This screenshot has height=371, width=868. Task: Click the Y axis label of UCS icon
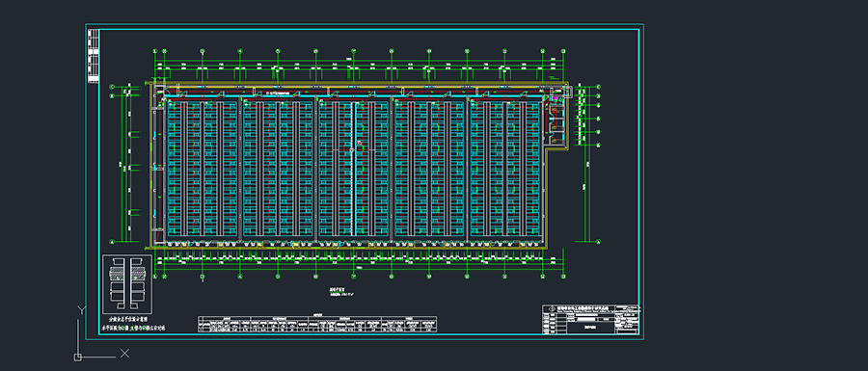(x=81, y=310)
